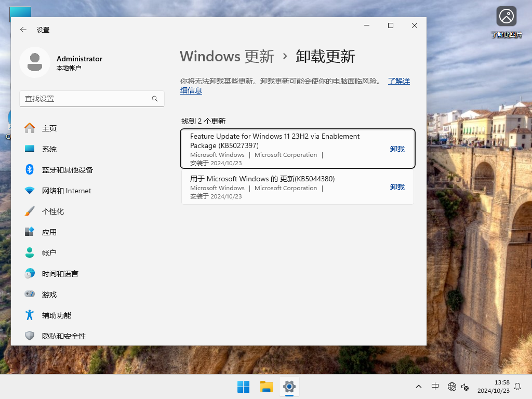The width and height of the screenshot is (532, 399).
Task: Click the muted volume icon in the tray
Action: coord(464,387)
